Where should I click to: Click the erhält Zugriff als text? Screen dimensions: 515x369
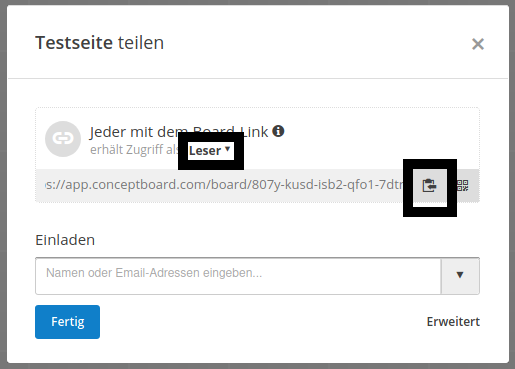click(x=135, y=150)
